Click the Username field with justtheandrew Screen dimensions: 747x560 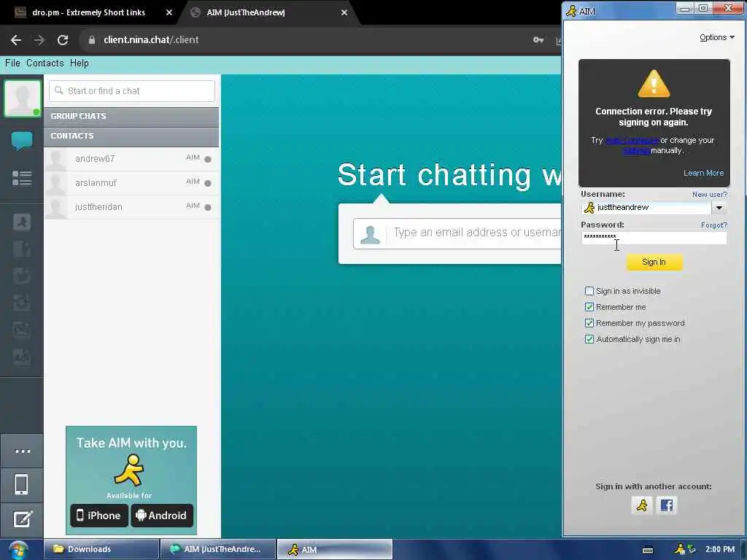646,208
